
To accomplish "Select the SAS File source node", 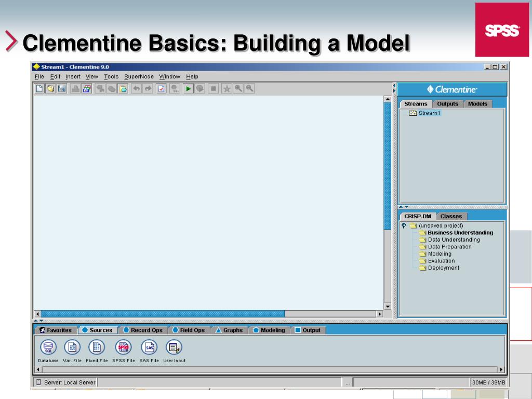I will point(149,347).
